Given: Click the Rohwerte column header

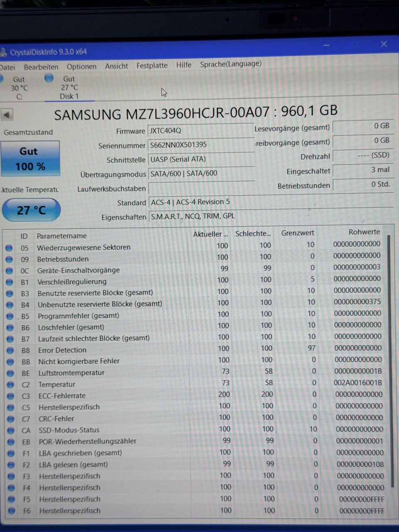Looking at the screenshot, I should click(364, 232).
